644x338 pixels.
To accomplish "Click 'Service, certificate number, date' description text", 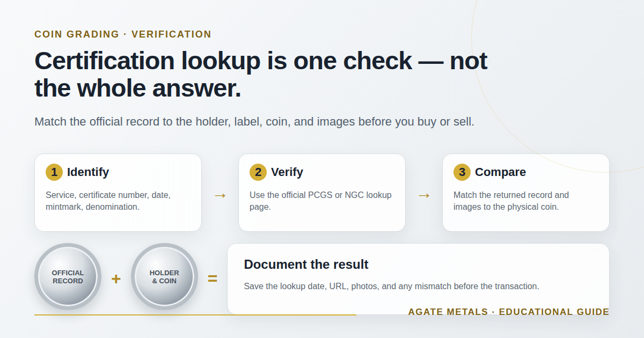I will coord(108,201).
